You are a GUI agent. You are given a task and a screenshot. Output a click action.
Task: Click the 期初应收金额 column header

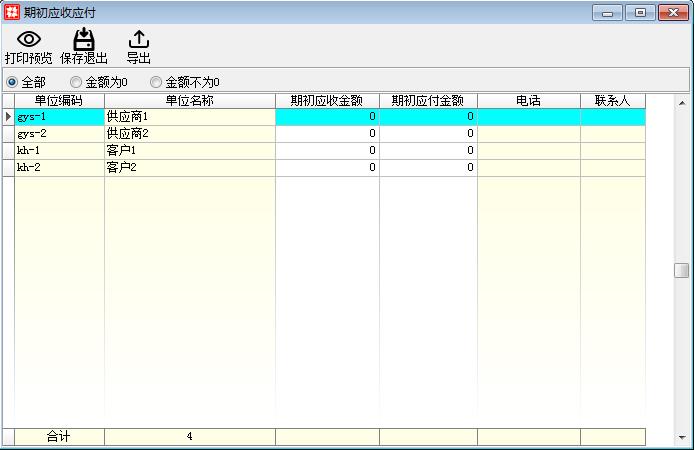[x=327, y=101]
